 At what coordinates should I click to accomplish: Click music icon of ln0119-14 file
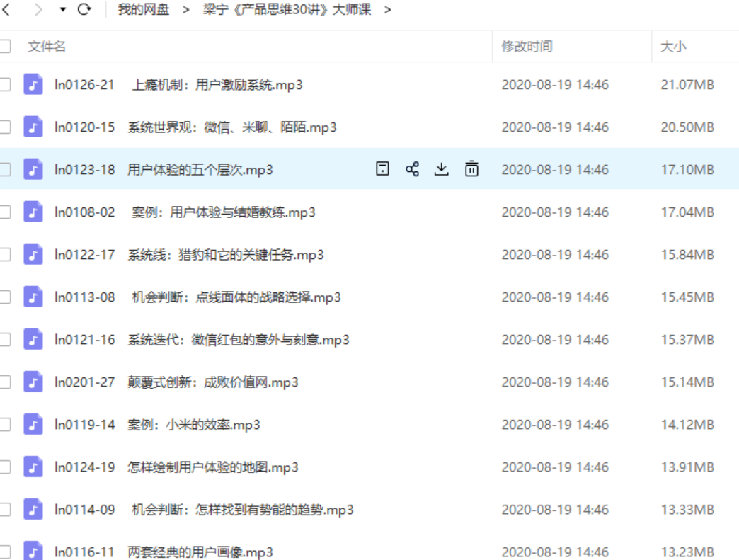pos(33,424)
